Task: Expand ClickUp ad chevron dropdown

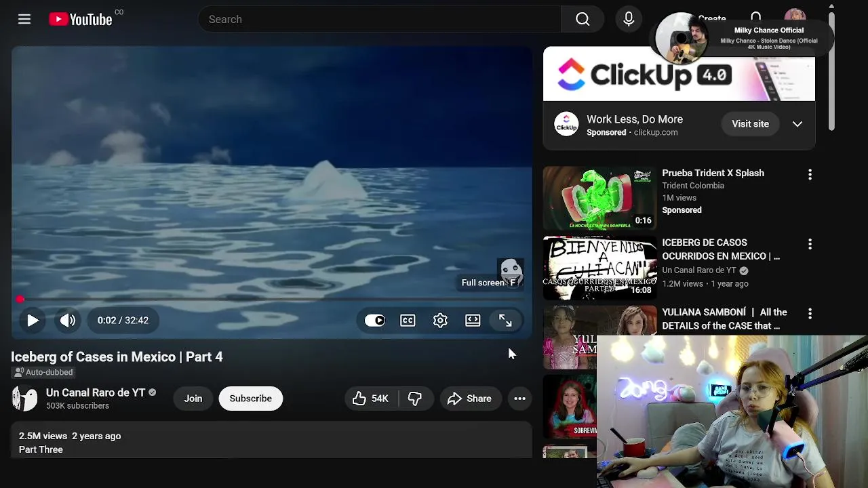Action: [797, 124]
